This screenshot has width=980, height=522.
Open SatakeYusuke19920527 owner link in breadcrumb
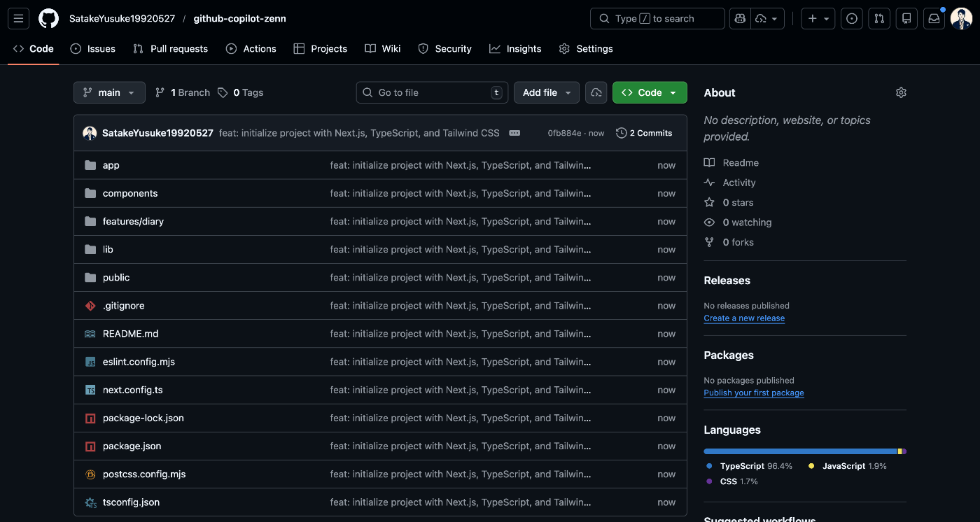pos(122,19)
